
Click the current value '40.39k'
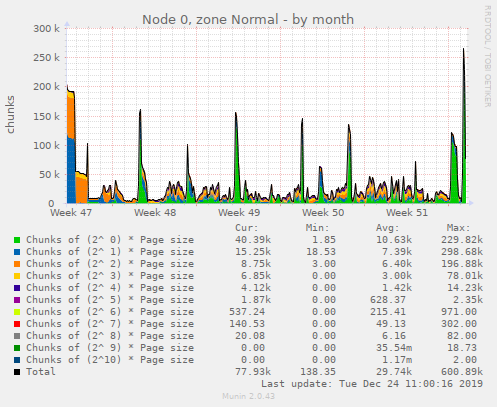[x=253, y=240]
